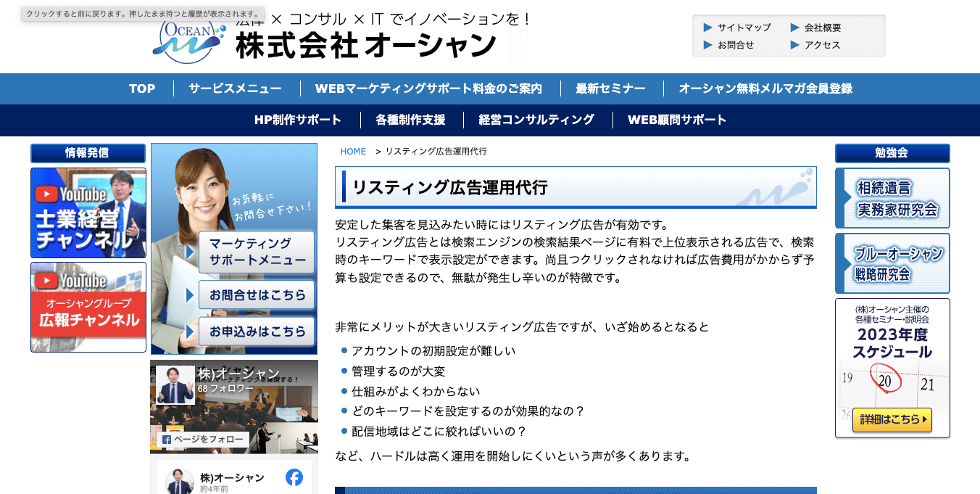Image resolution: width=980 pixels, height=494 pixels.
Task: Open the 最新セミナー navigation item
Action: click(x=610, y=88)
